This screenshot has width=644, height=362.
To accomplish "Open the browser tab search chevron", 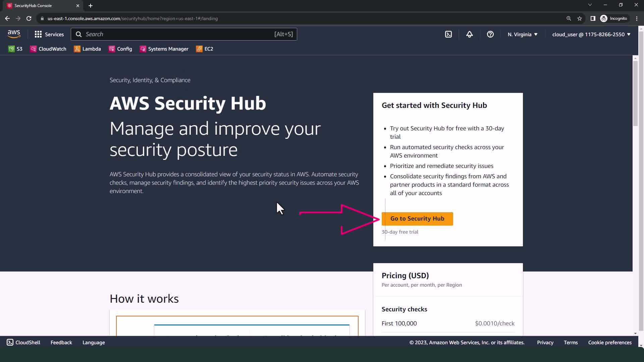I will 590,5.
